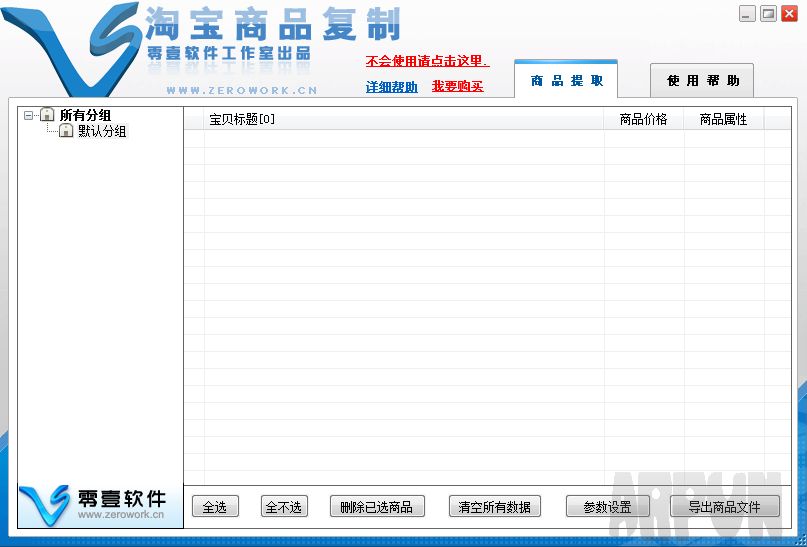807x547 pixels.
Task: Switch to the 商品提取 tab
Action: click(x=566, y=80)
